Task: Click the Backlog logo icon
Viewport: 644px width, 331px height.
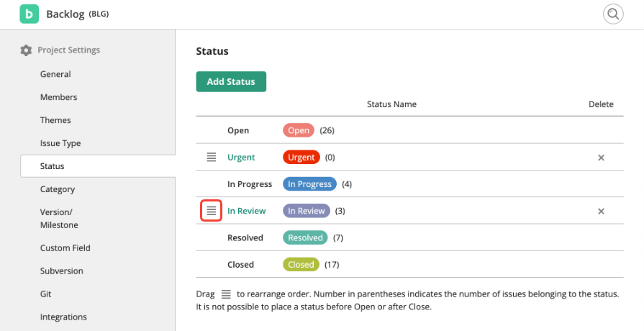Action: pyautogui.click(x=29, y=14)
